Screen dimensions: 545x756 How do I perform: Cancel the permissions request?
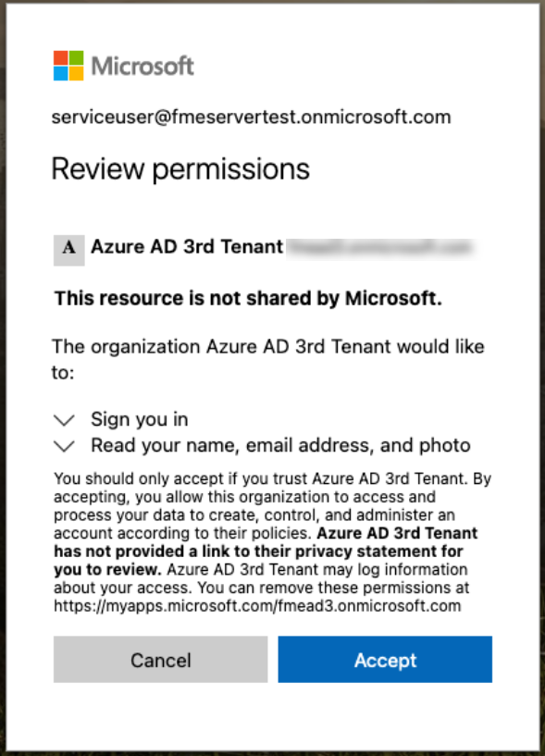tap(161, 659)
